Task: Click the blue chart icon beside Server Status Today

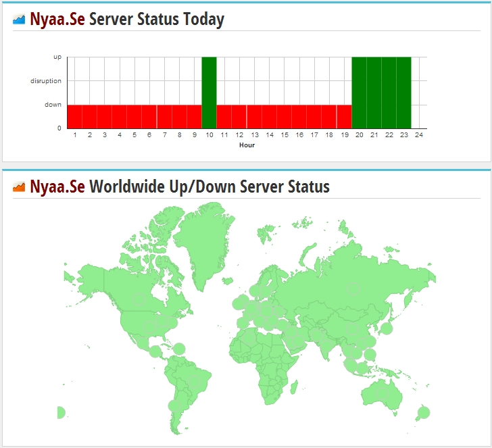Action: (x=19, y=20)
